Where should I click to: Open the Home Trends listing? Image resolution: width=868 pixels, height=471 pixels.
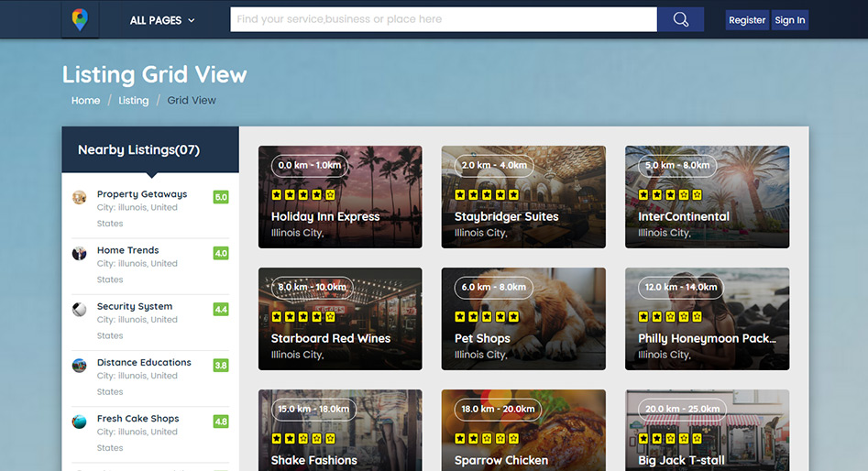(128, 250)
